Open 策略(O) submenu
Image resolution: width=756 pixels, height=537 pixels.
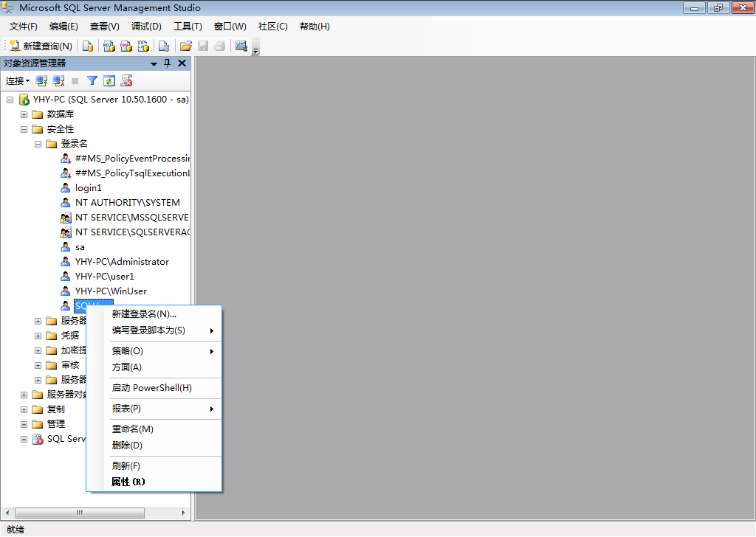click(154, 351)
